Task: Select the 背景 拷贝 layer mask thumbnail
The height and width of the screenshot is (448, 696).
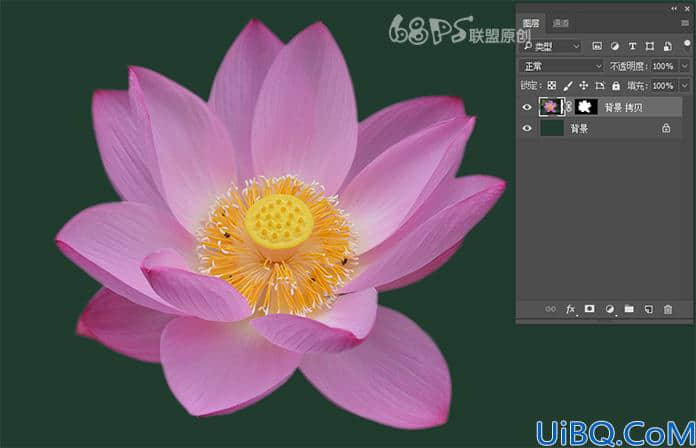Action: tap(586, 107)
